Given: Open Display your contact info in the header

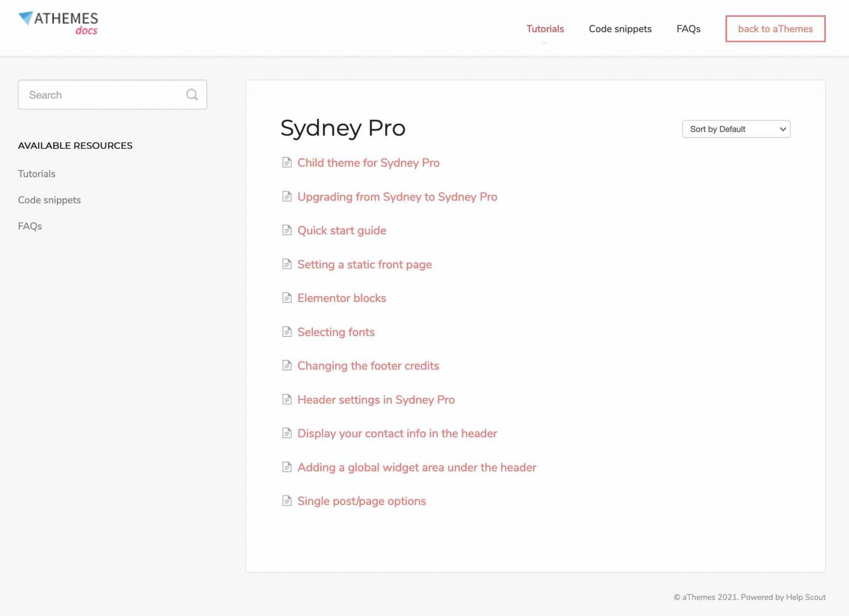Looking at the screenshot, I should pyautogui.click(x=397, y=433).
